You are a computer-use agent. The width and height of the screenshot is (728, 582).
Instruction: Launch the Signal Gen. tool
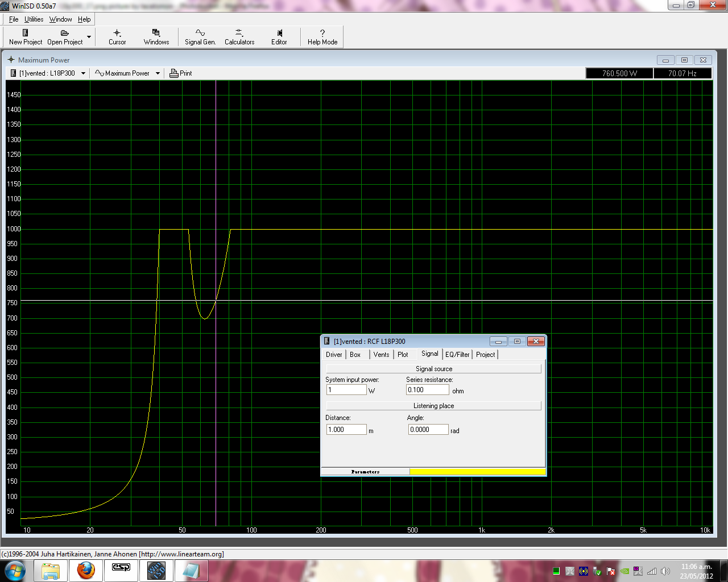point(200,37)
